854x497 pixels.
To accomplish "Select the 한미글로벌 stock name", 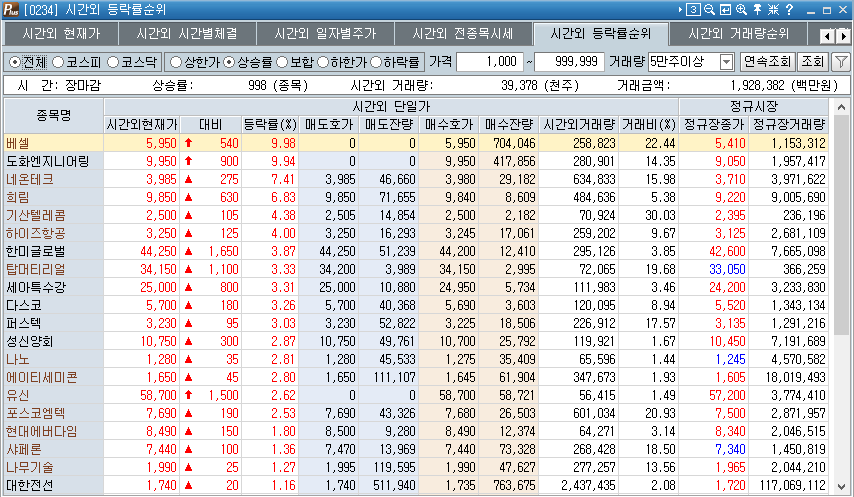I will point(35,251).
